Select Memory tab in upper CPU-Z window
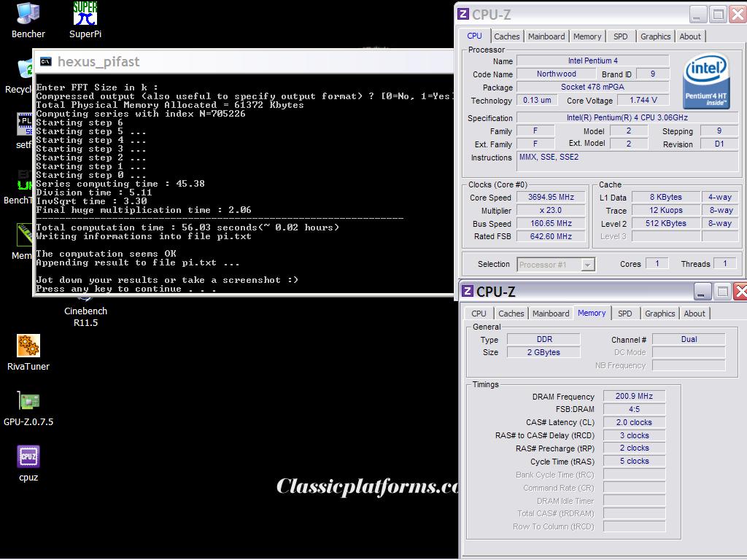This screenshot has height=560, width=747. pos(587,36)
